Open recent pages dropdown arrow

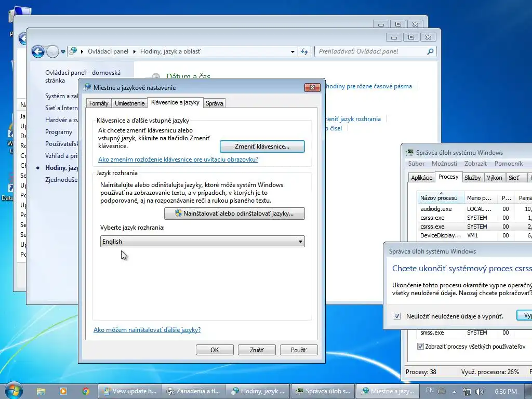[63, 52]
